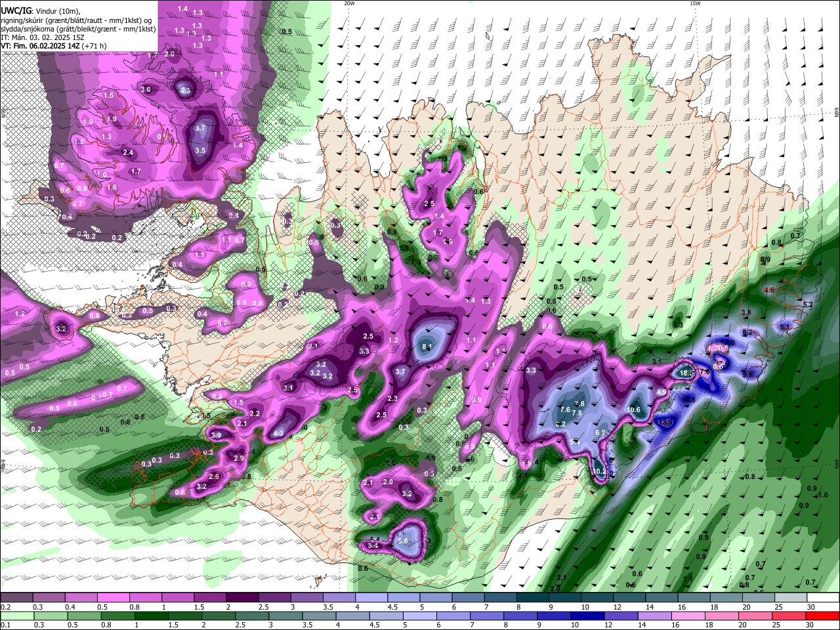
Task: Select the 4.3 value in the southwest
Action: [x=278, y=433]
